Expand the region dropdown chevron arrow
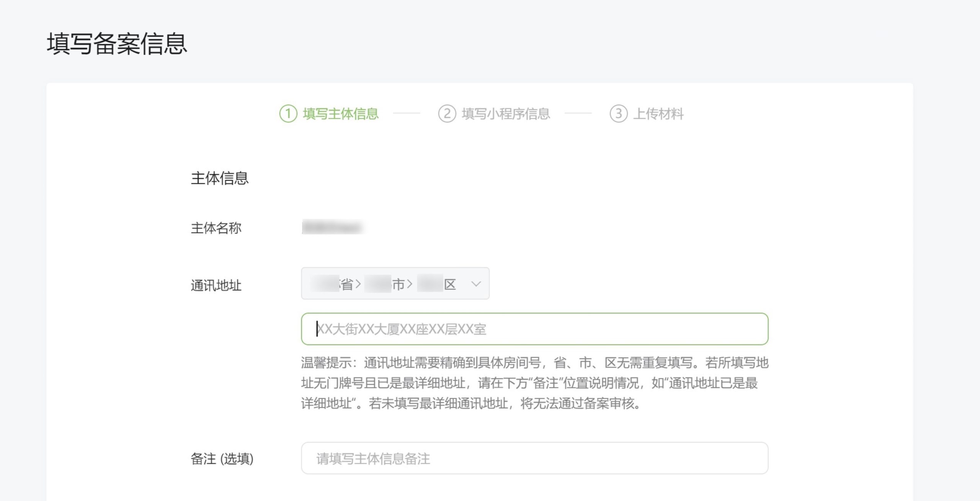This screenshot has height=501, width=980. [476, 284]
